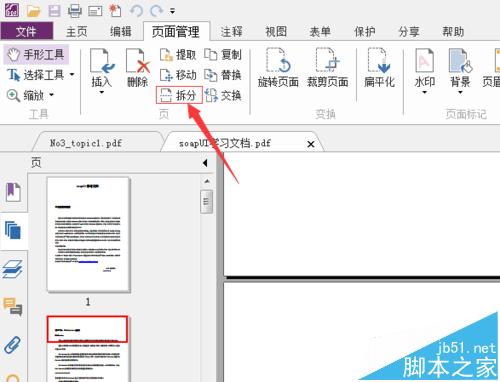Open the layers panel in sidebar

(13, 269)
